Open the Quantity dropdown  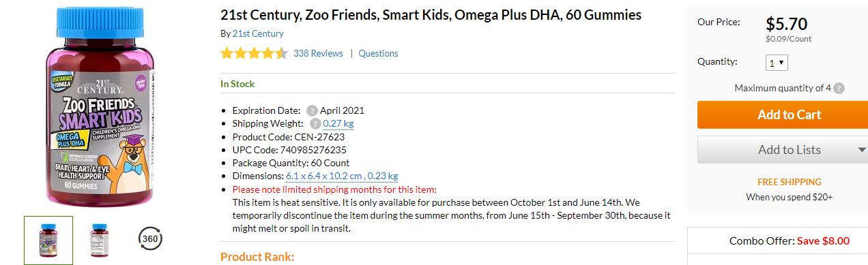click(777, 63)
